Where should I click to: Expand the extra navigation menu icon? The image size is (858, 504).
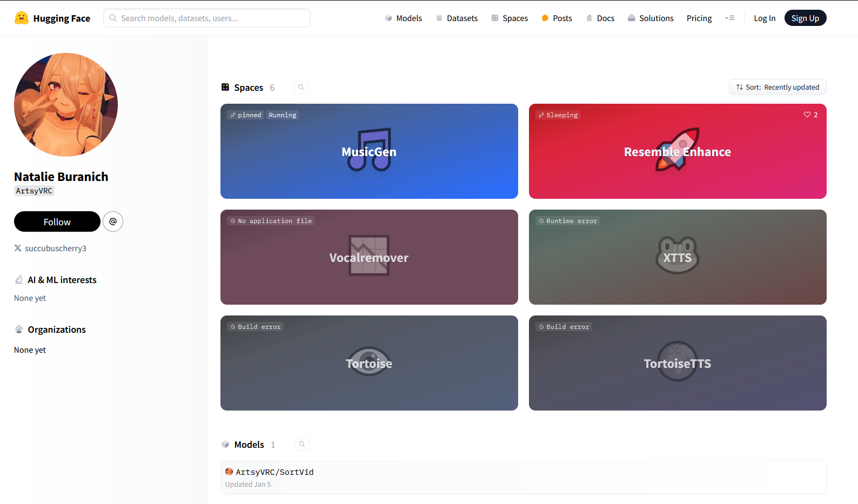[x=729, y=18]
